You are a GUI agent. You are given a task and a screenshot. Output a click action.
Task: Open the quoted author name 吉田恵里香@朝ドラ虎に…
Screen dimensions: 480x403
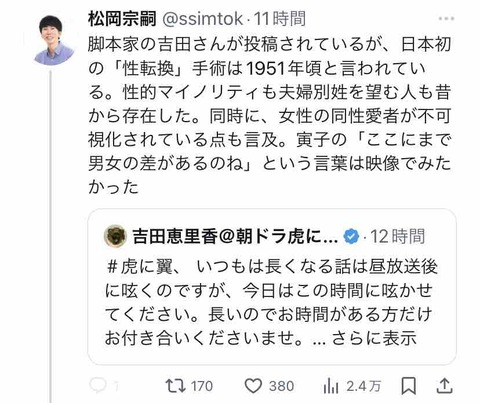pos(235,236)
